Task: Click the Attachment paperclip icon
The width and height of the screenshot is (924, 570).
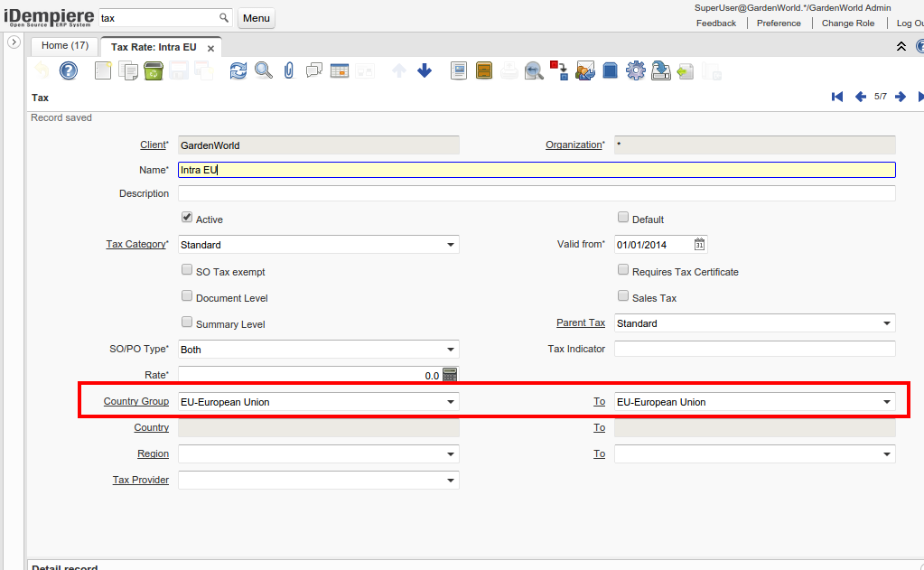Action: click(289, 70)
